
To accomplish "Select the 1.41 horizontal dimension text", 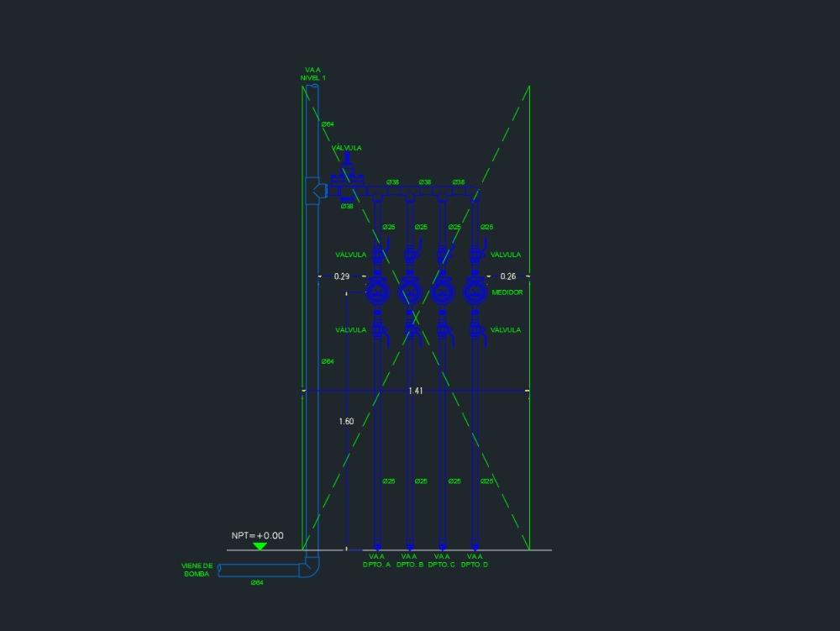I will click(x=416, y=391).
